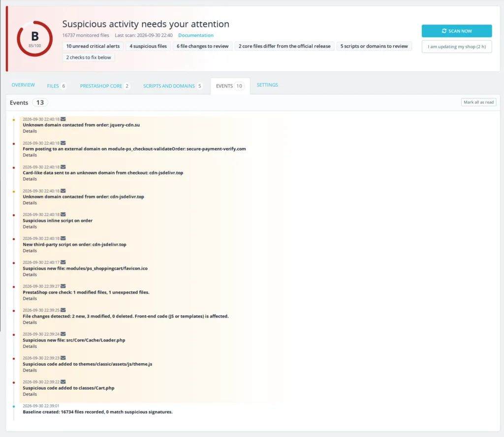Click '16737 monitored files' text
Viewport: 504px width, 437px height.
86,35
